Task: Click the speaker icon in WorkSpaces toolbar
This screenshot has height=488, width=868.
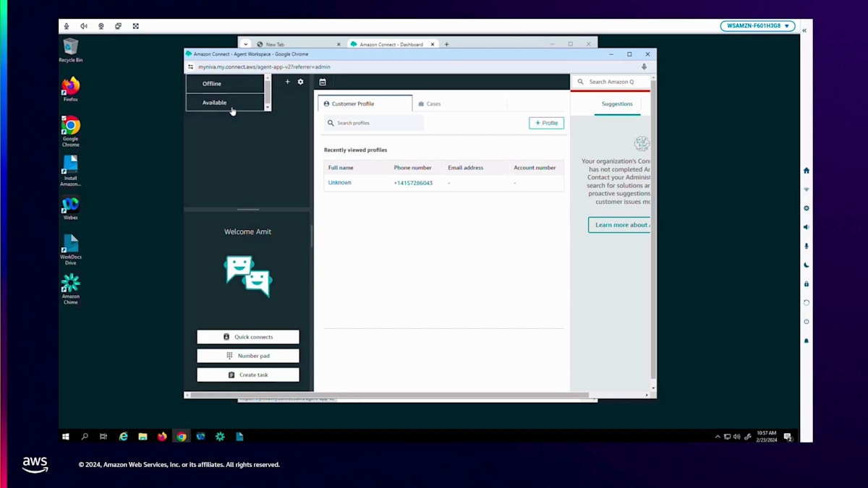Action: point(84,26)
